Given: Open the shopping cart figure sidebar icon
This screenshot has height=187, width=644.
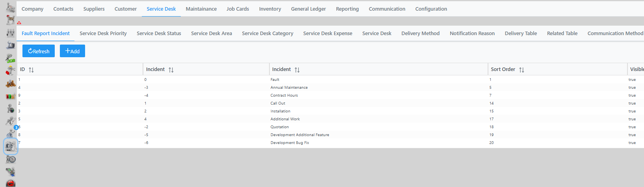Looking at the screenshot, I should pos(10,7).
